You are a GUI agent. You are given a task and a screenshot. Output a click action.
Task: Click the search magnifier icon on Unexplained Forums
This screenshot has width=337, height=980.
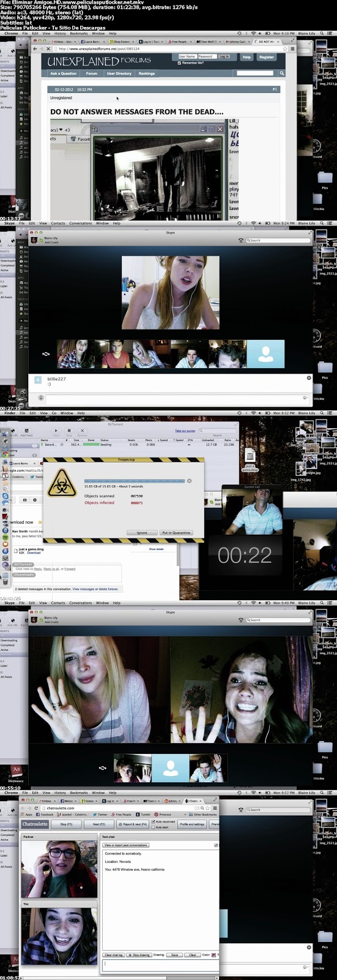pyautogui.click(x=282, y=73)
